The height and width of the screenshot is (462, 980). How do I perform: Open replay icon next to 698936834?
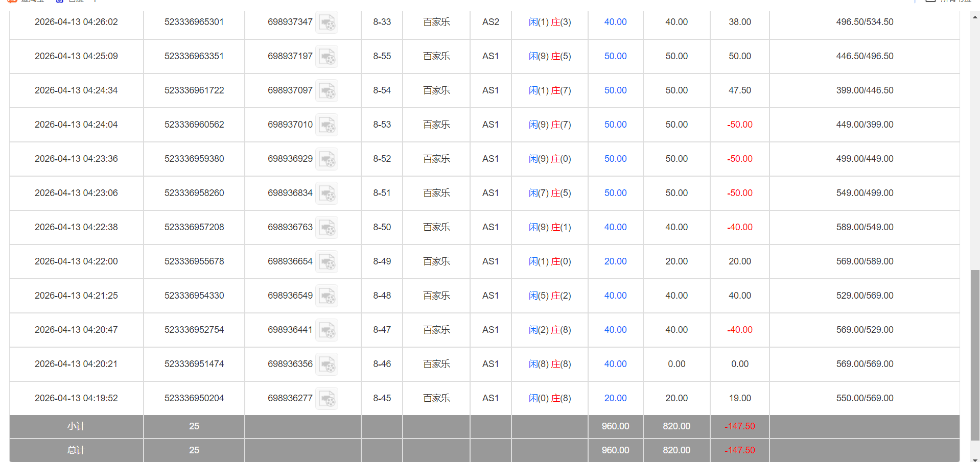point(326,193)
